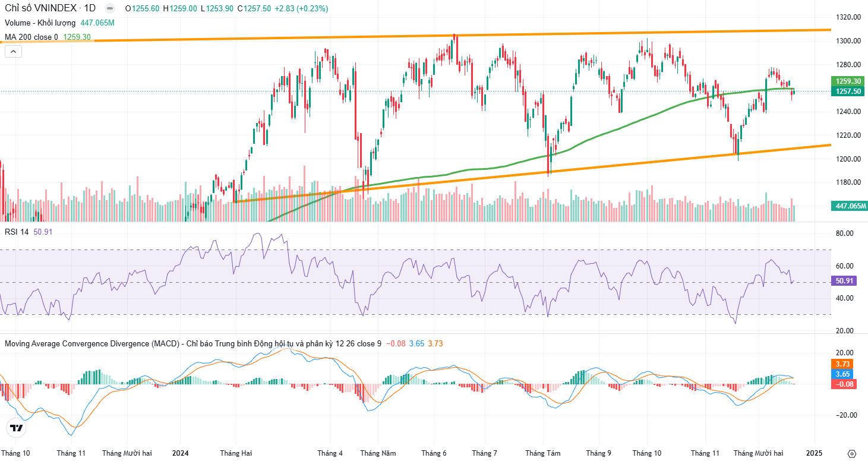
Task: Click the gray market status pill beside 1D
Action: [109, 8]
